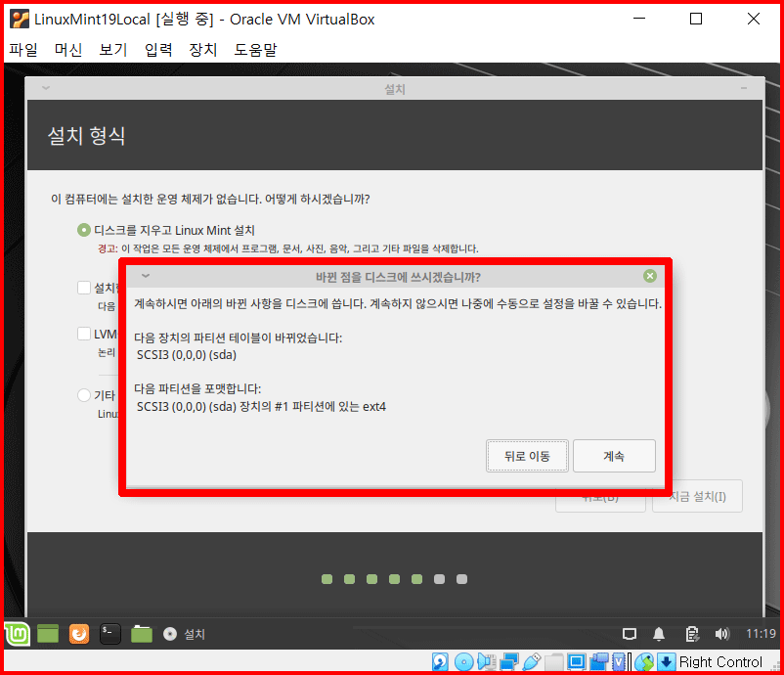
Task: Select the 기타 radio option
Action: click(84, 395)
